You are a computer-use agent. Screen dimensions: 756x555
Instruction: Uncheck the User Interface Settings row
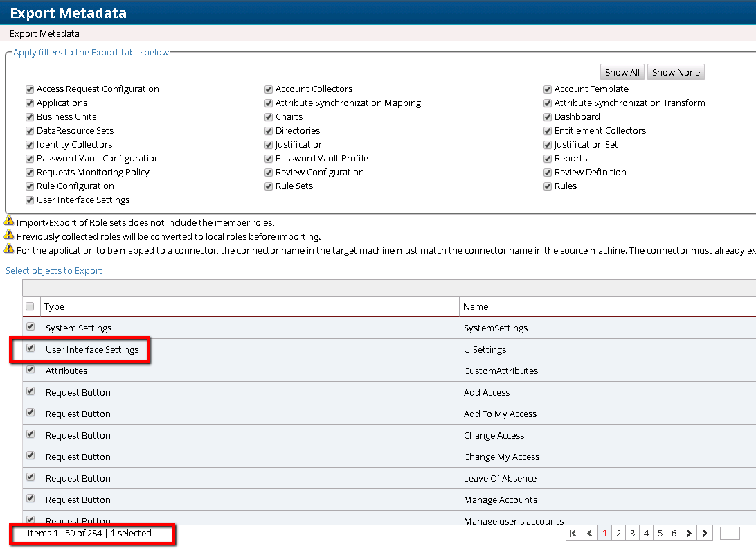(30, 349)
